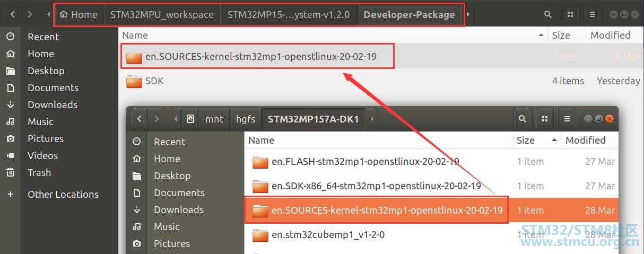Go back in back Files window
644x254 pixels.
coord(13,14)
